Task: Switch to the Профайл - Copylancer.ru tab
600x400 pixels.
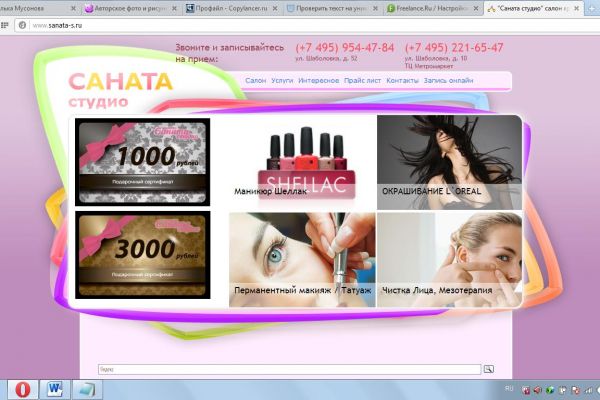Action: [x=232, y=8]
